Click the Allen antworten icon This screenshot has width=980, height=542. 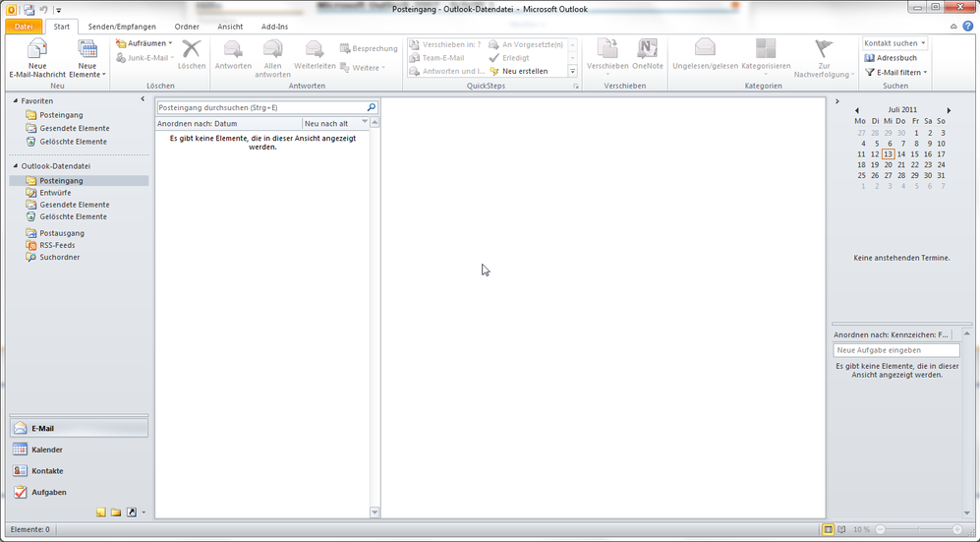point(272,57)
